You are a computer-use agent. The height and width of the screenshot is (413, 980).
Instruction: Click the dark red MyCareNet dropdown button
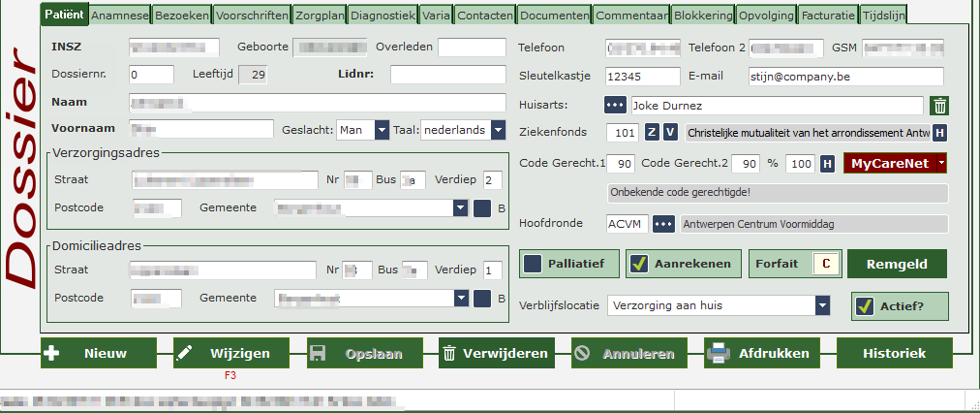pyautogui.click(x=895, y=164)
